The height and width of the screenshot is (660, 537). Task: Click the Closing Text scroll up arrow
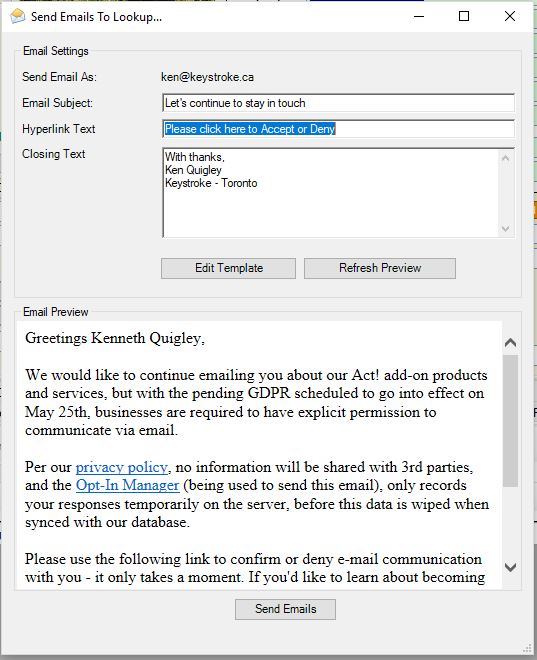pos(506,158)
